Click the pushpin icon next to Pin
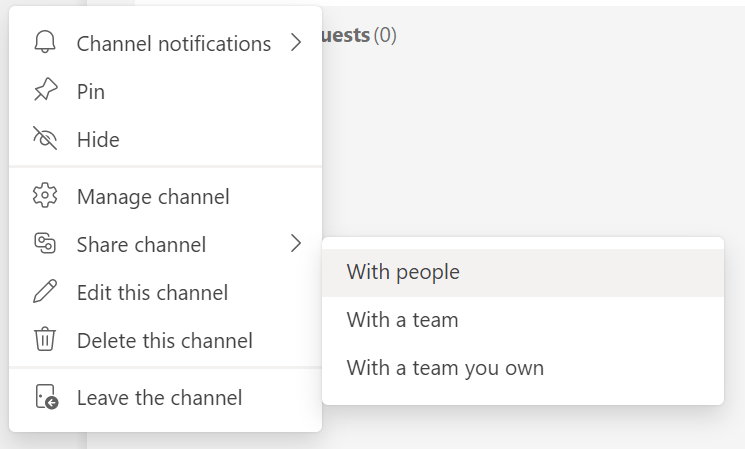This screenshot has width=745, height=449. (45, 92)
